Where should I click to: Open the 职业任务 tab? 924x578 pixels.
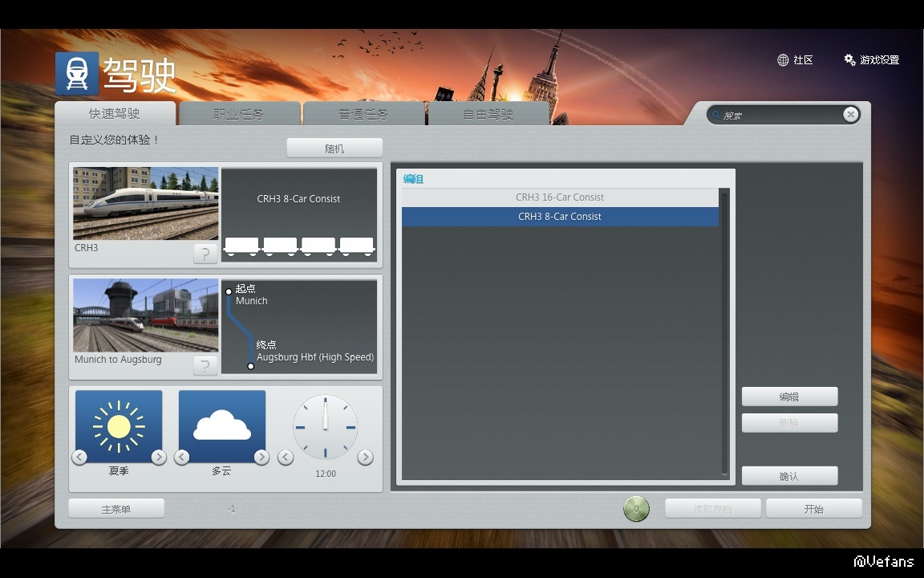pyautogui.click(x=239, y=114)
